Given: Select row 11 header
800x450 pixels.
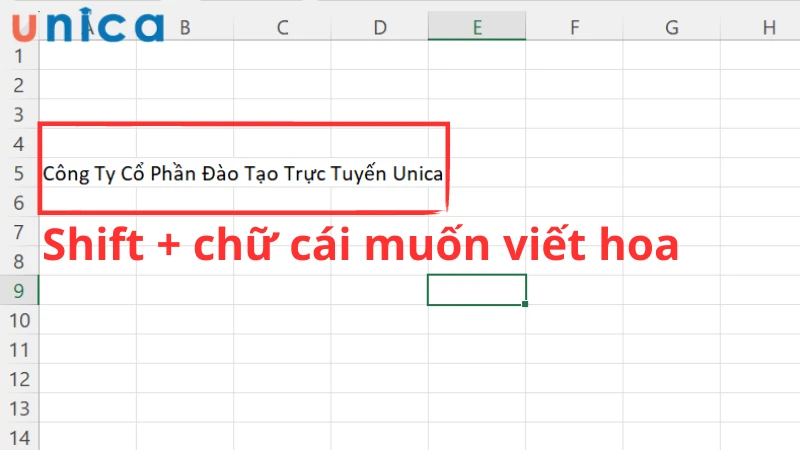Looking at the screenshot, I should point(19,349).
